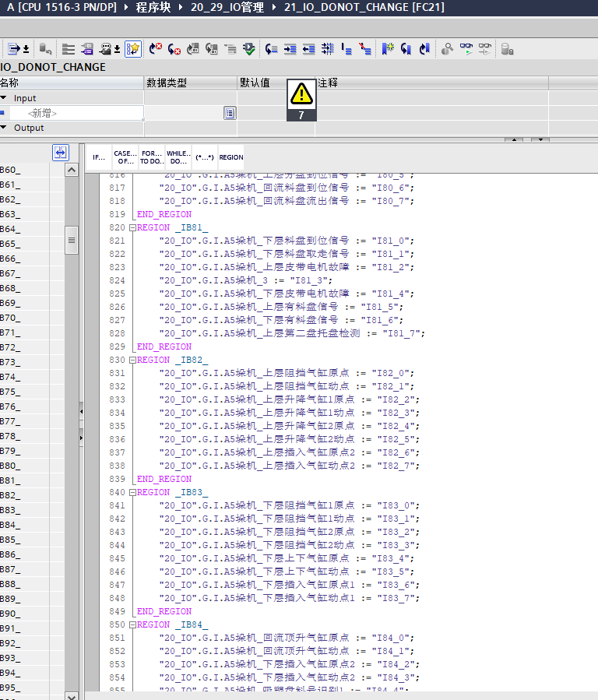
Task: Click the outdent text icon
Action: [309, 48]
